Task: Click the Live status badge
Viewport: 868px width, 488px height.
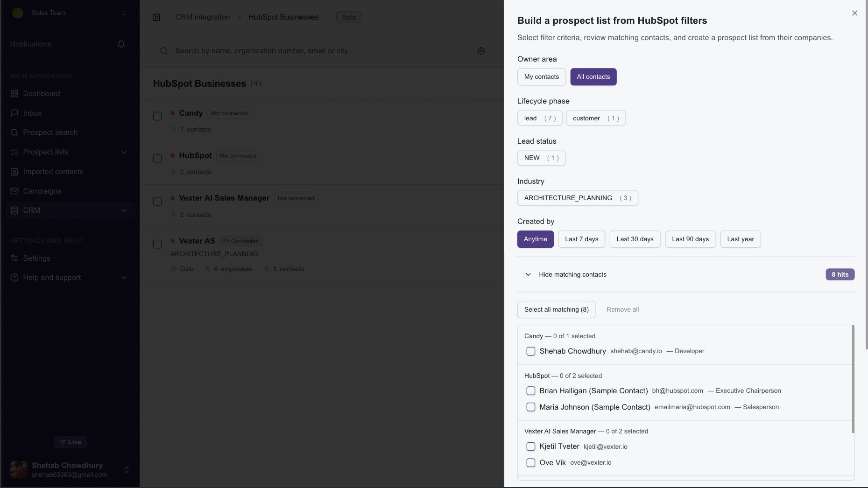Action: pyautogui.click(x=71, y=442)
